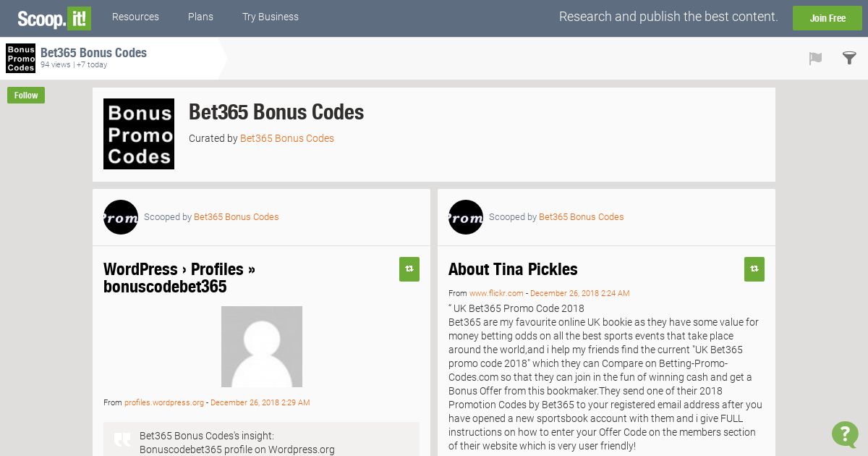The width and height of the screenshot is (868, 456).
Task: Open Curated by Bet365 Bonus Codes link
Action: pos(287,138)
